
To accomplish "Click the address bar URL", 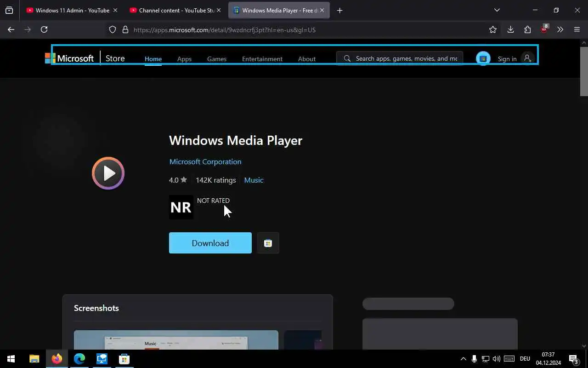I will 225,30.
